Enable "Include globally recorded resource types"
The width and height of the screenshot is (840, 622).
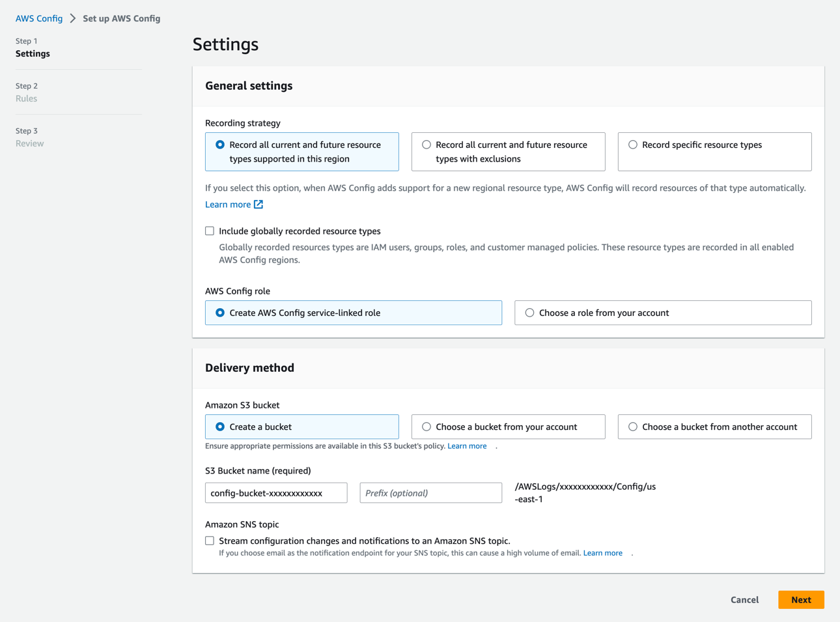pyautogui.click(x=210, y=231)
